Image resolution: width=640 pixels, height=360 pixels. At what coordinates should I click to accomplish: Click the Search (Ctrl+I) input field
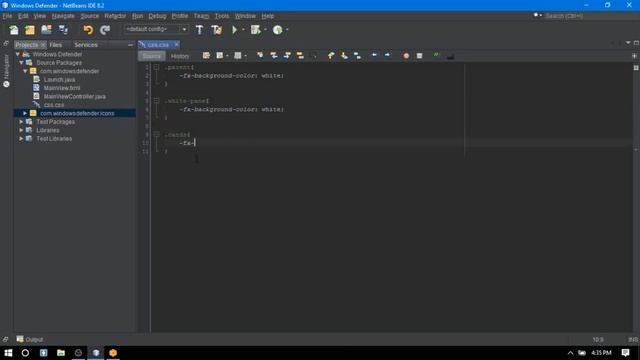click(x=588, y=16)
